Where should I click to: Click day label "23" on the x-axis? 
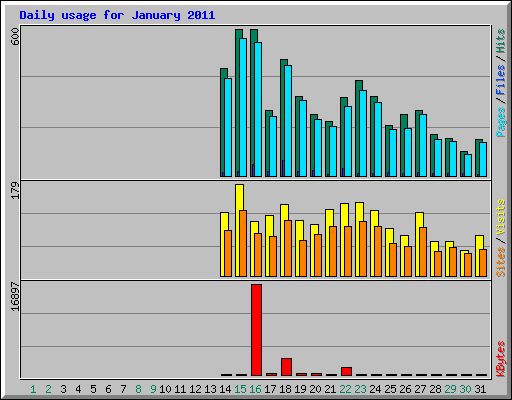point(360,389)
